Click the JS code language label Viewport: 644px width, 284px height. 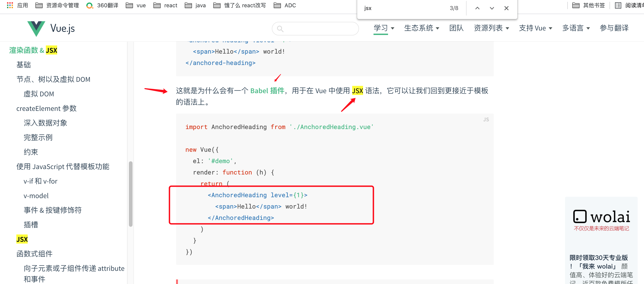pyautogui.click(x=486, y=120)
